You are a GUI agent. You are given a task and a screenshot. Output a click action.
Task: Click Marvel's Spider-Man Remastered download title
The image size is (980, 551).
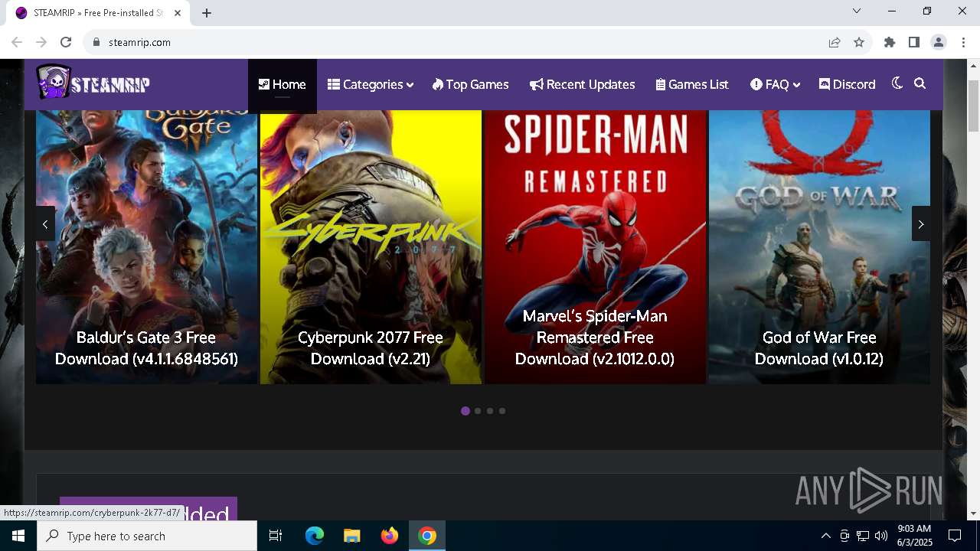point(595,337)
